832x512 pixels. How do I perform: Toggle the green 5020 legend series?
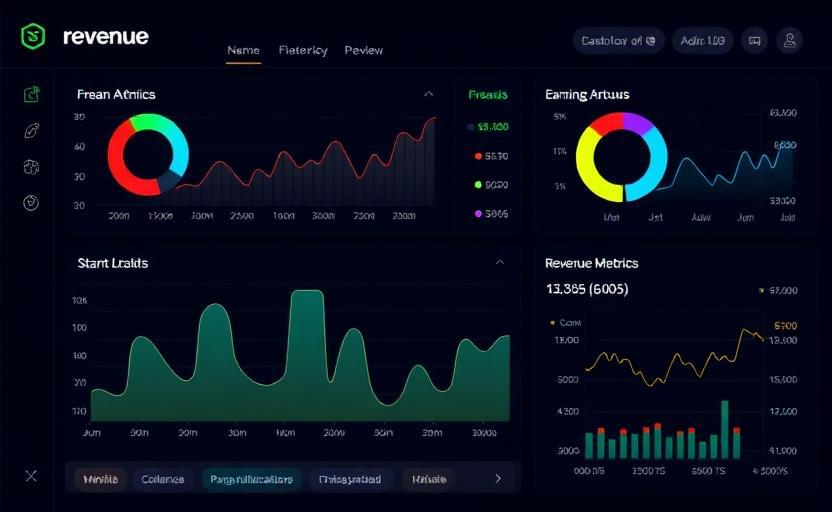(490, 185)
